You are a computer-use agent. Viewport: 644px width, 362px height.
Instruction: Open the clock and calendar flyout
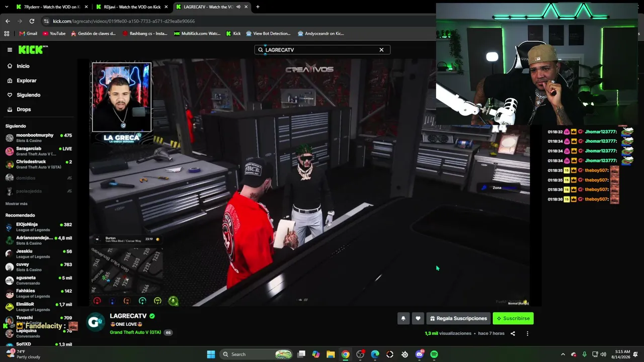point(622,354)
